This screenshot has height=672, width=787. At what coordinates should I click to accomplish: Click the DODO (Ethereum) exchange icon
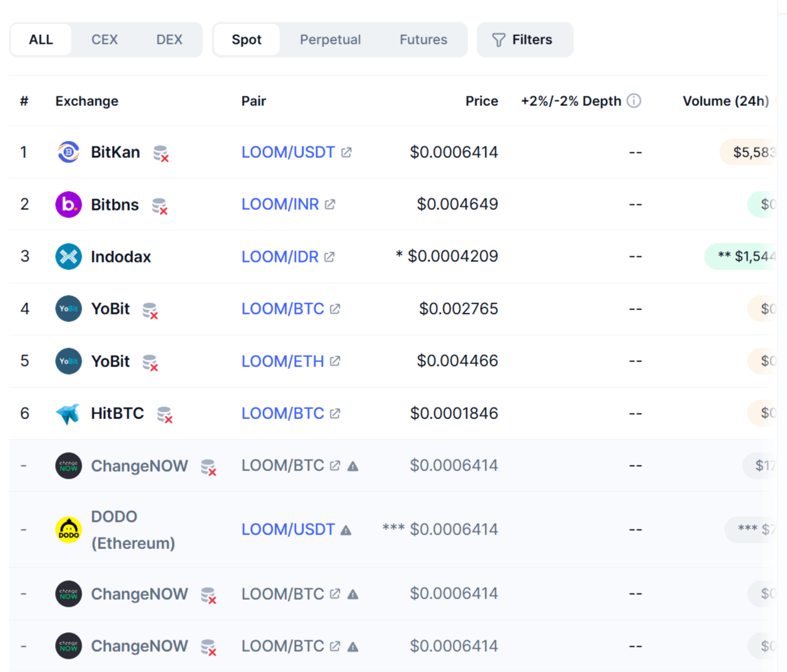68,529
